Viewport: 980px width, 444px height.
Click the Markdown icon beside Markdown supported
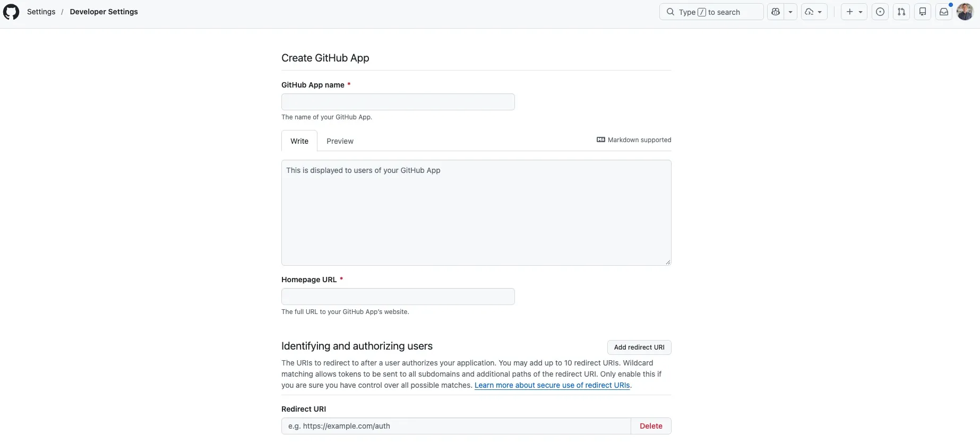pos(601,140)
